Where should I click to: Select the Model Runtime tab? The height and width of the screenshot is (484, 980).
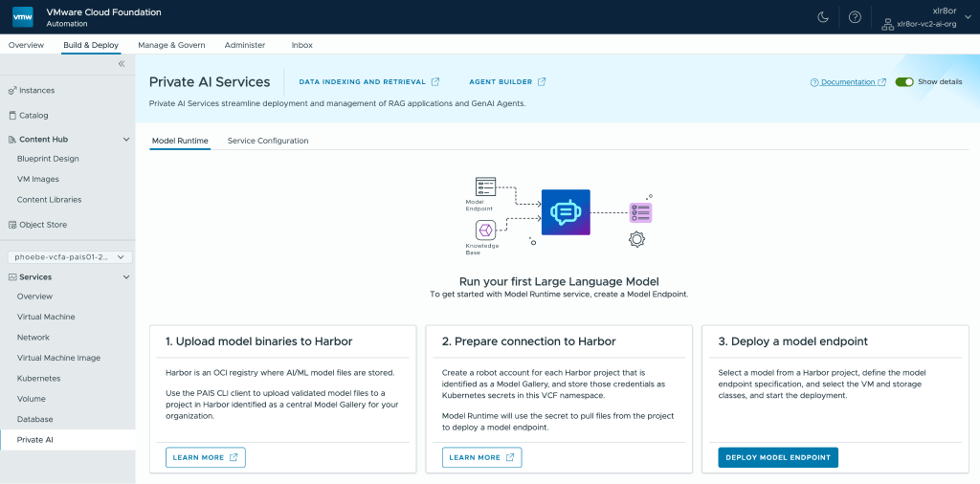click(x=180, y=142)
